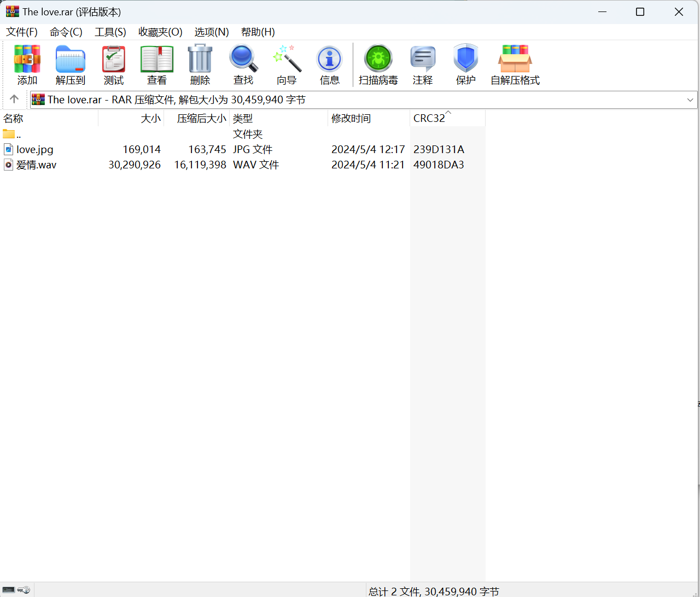
Task: Open the 文件(F) menu
Action: point(22,32)
